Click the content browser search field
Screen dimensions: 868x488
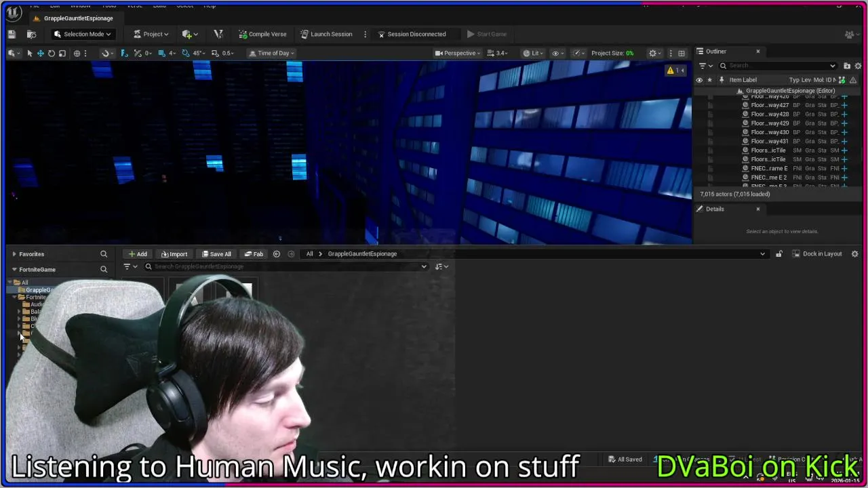[285, 266]
